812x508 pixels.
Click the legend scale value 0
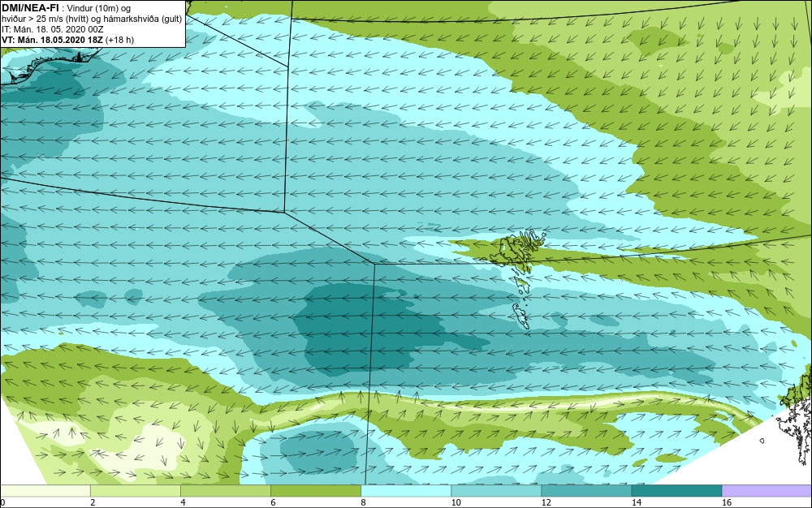coord(2,502)
